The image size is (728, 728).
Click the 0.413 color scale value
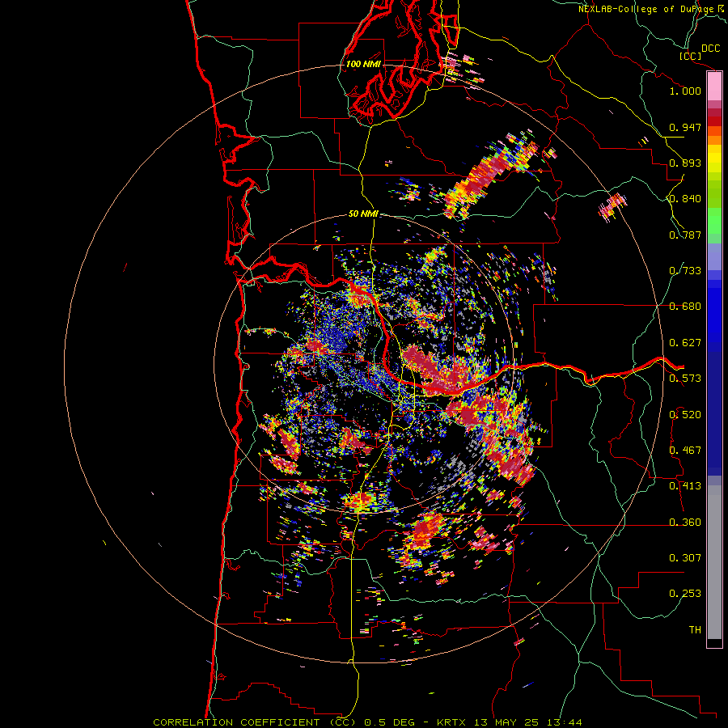(x=685, y=486)
